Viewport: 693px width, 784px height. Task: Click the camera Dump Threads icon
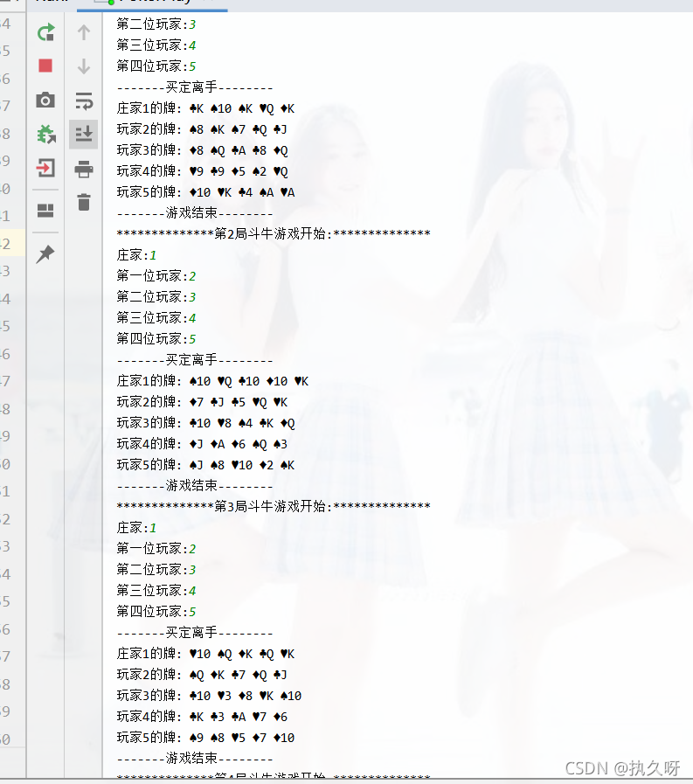click(45, 100)
